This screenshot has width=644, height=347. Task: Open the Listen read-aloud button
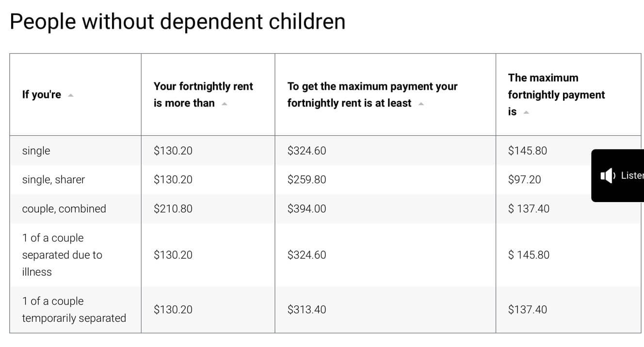click(617, 175)
